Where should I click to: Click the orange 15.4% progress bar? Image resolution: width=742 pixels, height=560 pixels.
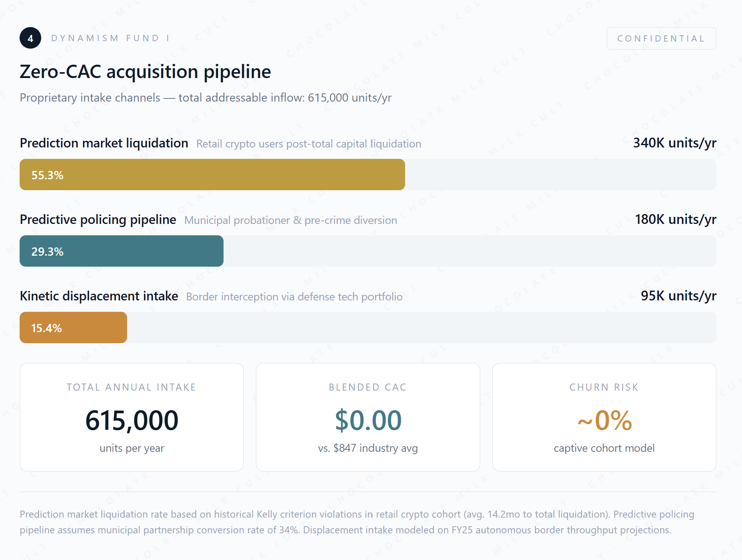(x=73, y=327)
